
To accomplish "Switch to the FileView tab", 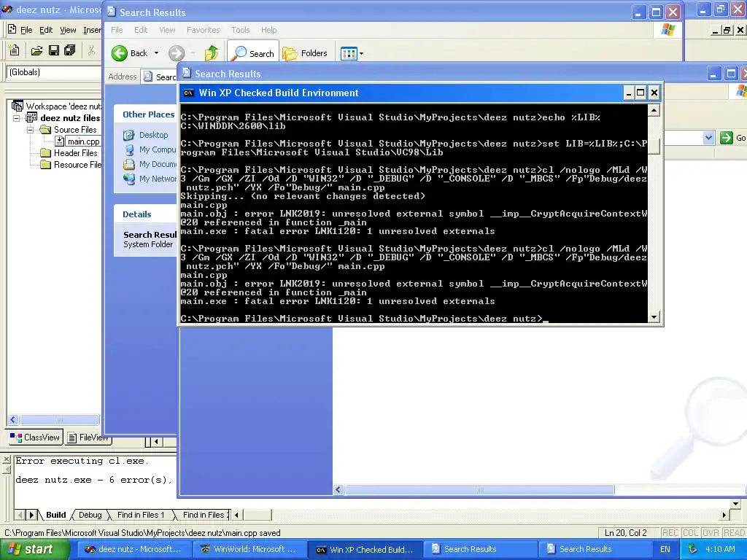I will click(88, 437).
